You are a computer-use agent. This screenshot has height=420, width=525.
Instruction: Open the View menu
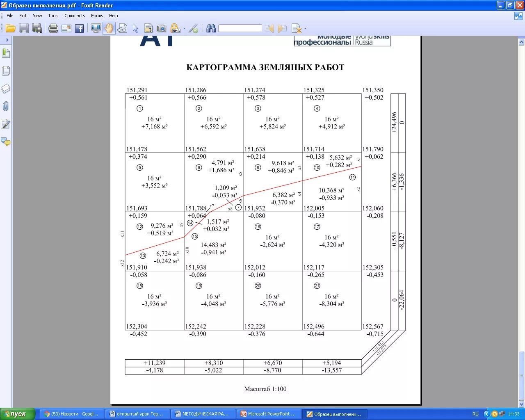click(x=37, y=16)
